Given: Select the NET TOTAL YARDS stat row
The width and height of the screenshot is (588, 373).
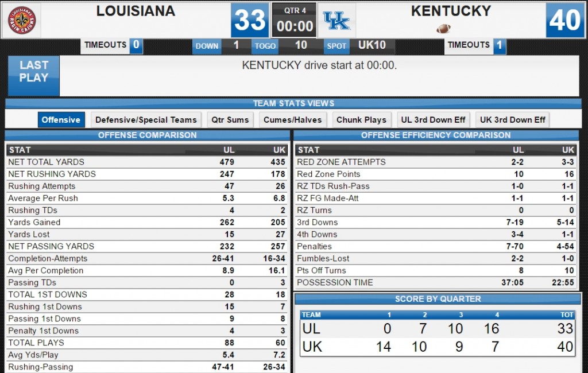Looking at the screenshot, I should point(147,162).
